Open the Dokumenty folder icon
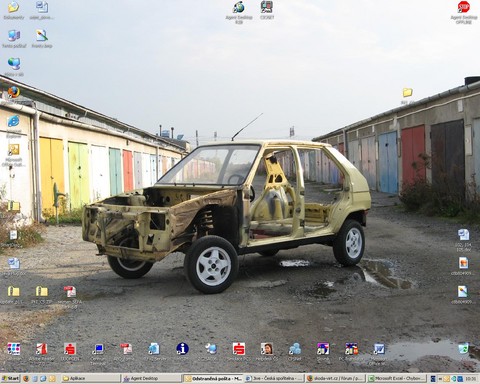 pyautogui.click(x=14, y=7)
